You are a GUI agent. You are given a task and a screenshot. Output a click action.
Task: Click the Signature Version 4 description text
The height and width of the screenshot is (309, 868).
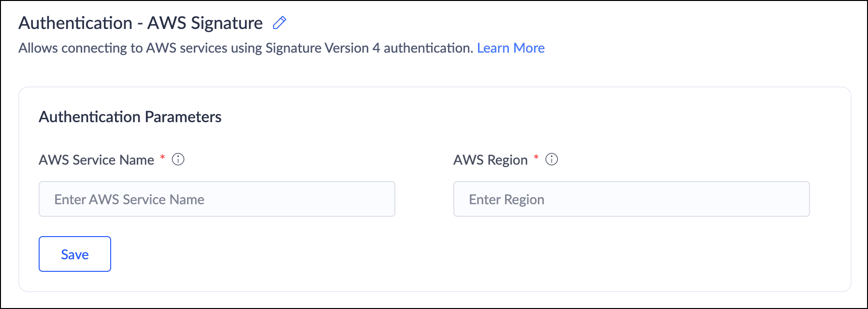(x=246, y=48)
